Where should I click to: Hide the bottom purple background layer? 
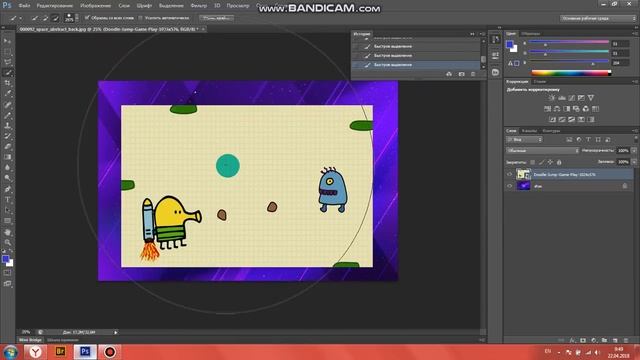click(509, 186)
